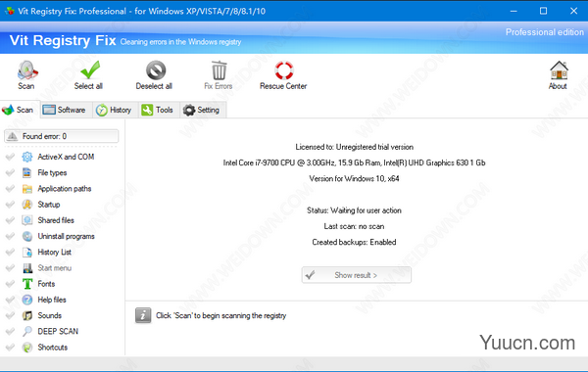
Task: Click 'Status: Waiting for user action' text
Action: (x=354, y=210)
